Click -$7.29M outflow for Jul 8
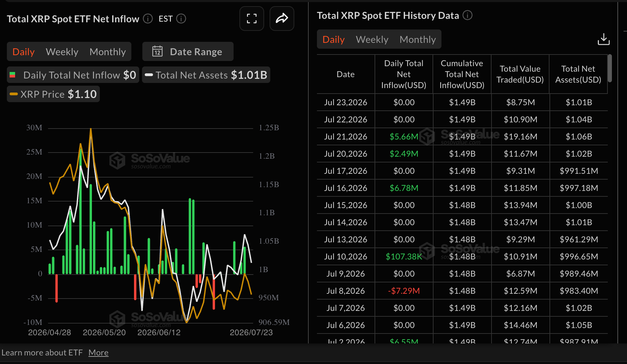 [404, 291]
